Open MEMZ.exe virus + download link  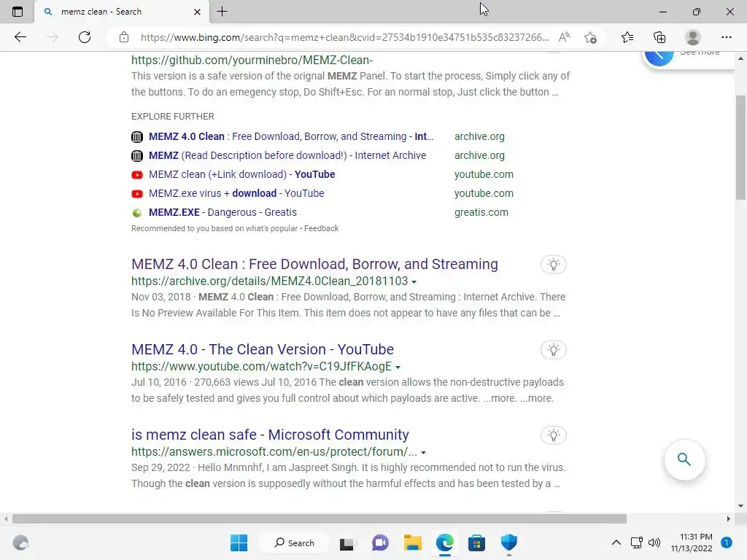(236, 194)
